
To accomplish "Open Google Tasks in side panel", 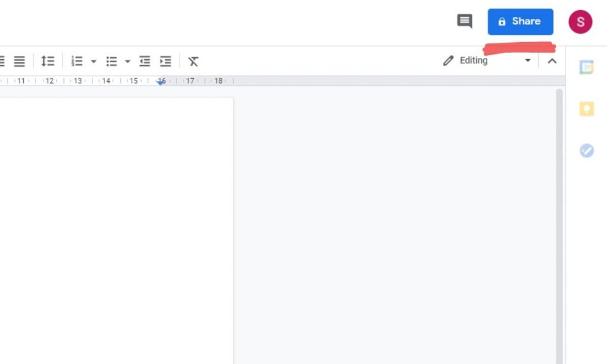I will pyautogui.click(x=586, y=151).
